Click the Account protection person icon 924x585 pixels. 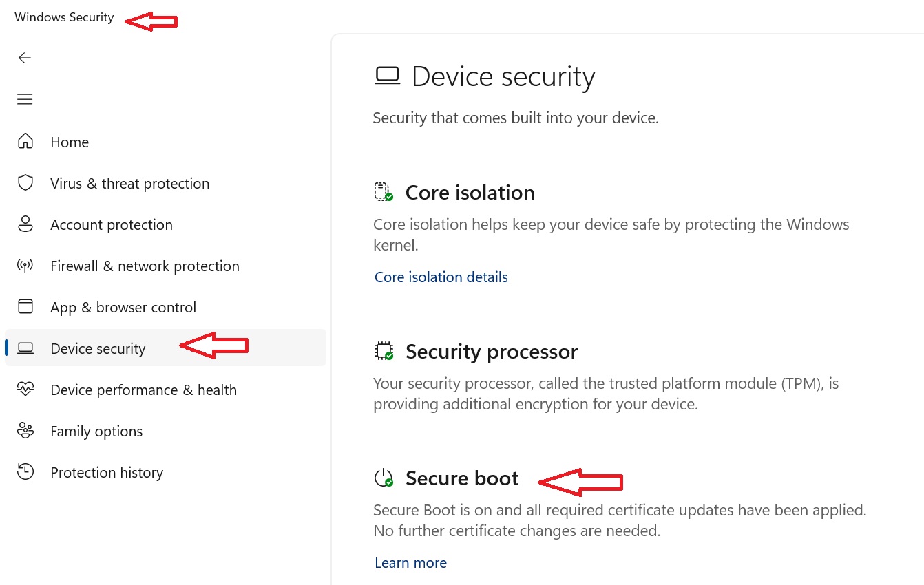(25, 224)
